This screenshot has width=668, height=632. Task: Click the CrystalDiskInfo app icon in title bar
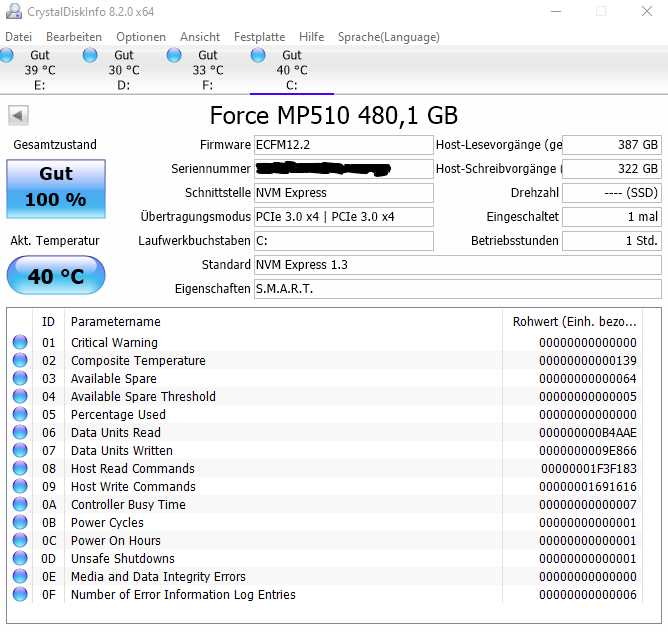(14, 12)
